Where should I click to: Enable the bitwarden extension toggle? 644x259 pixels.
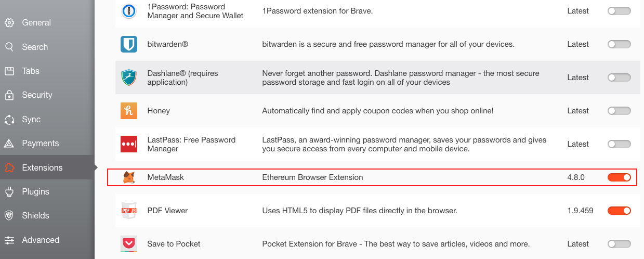[619, 44]
